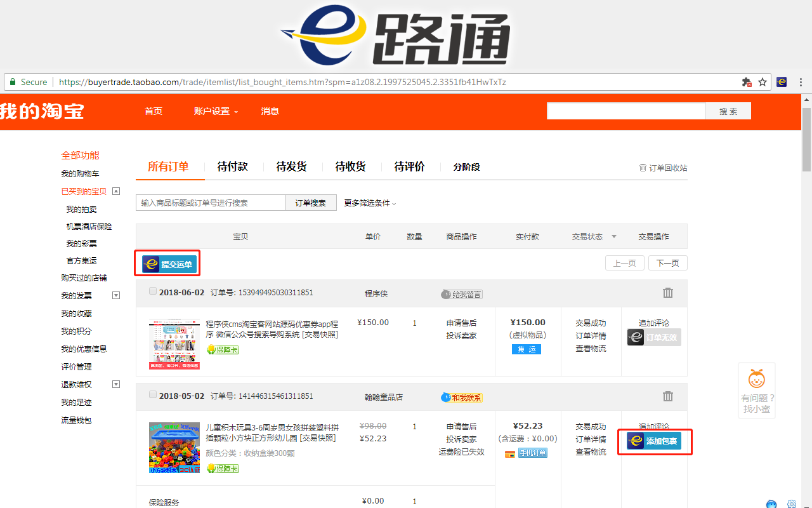The image size is (812, 508).
Task: Focus the header search input field
Action: click(x=626, y=111)
